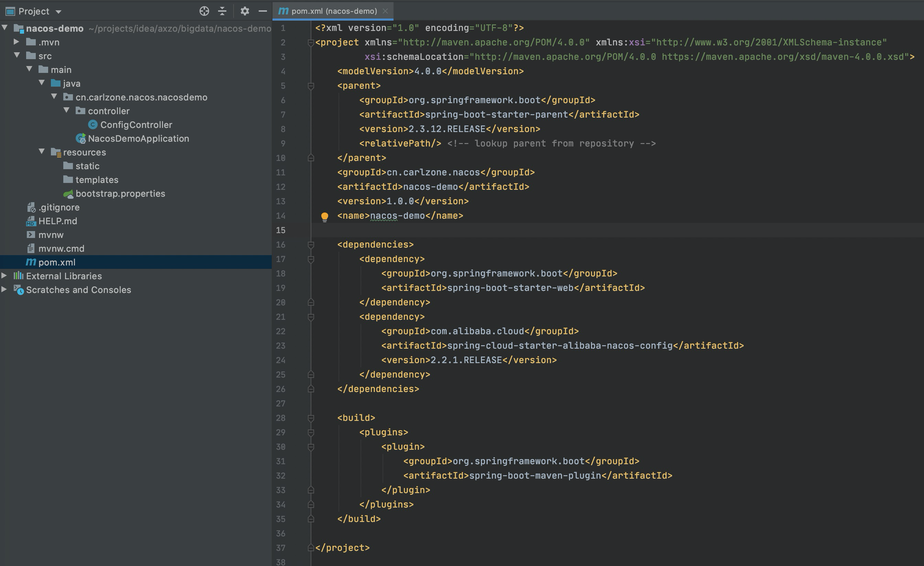Screen dimensions: 924x566
Task: Click spring-cloud-starter-alibaba-nacos-config artifactId text
Action: coord(560,346)
